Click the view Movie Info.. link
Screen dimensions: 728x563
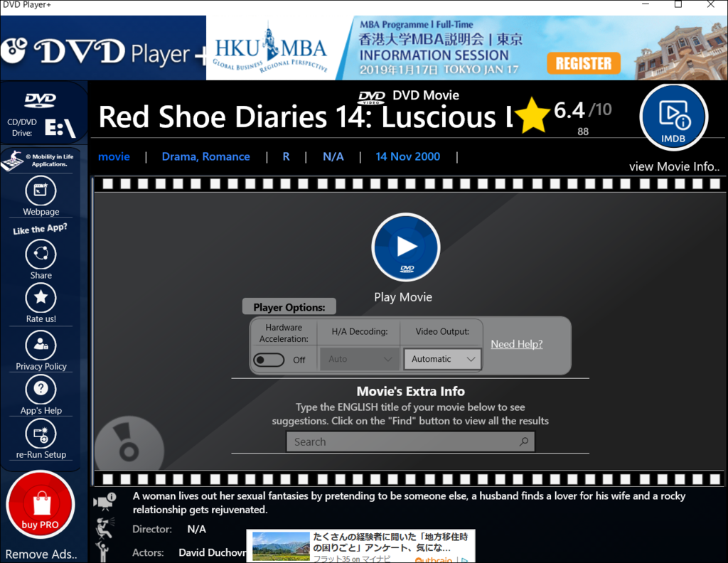pos(674,166)
